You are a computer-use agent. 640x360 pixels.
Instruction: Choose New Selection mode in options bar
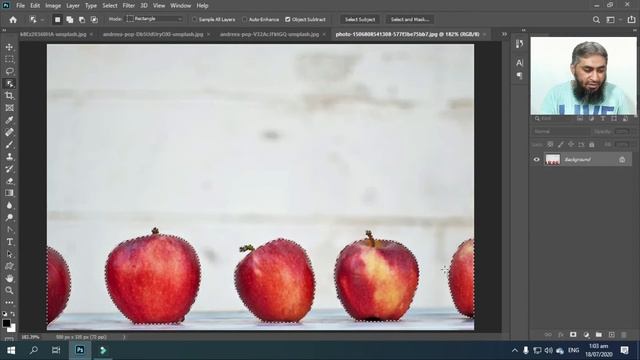click(x=57, y=20)
